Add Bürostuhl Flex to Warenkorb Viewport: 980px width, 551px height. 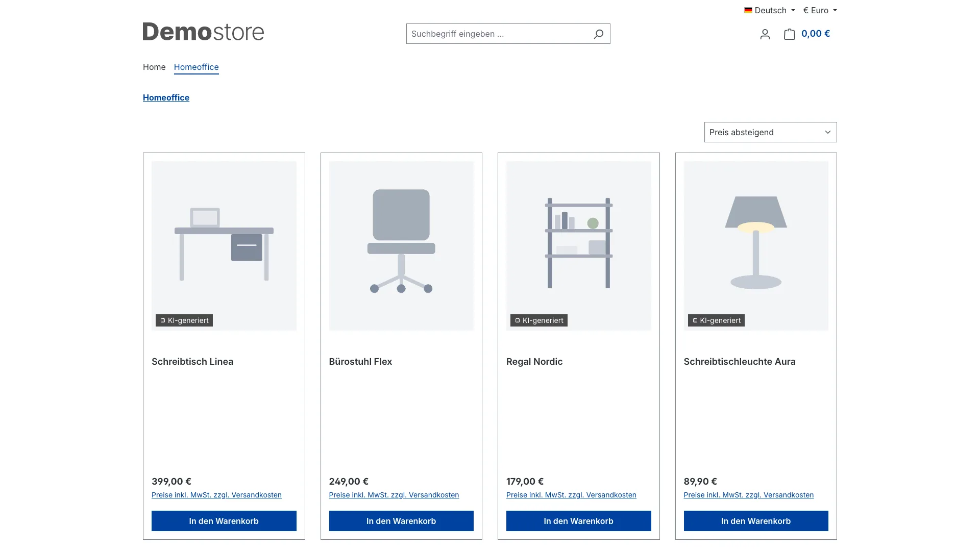point(401,521)
